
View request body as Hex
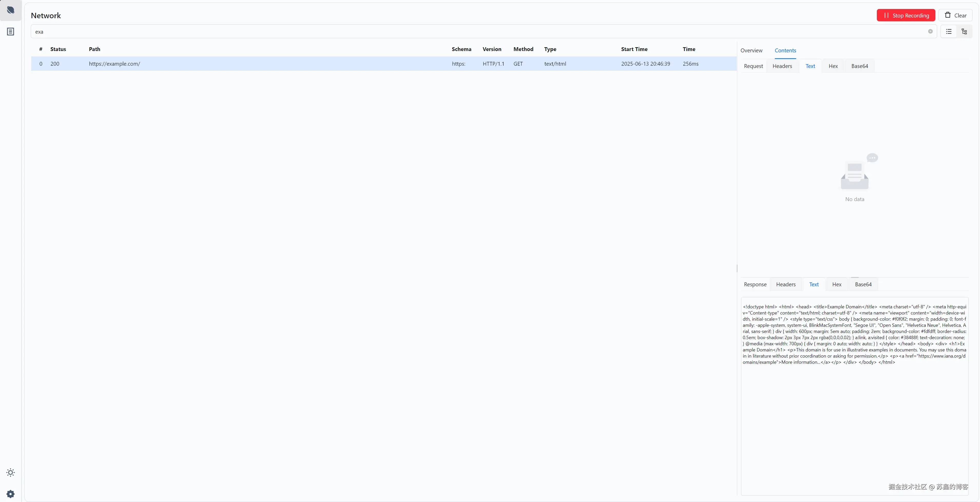pos(833,66)
